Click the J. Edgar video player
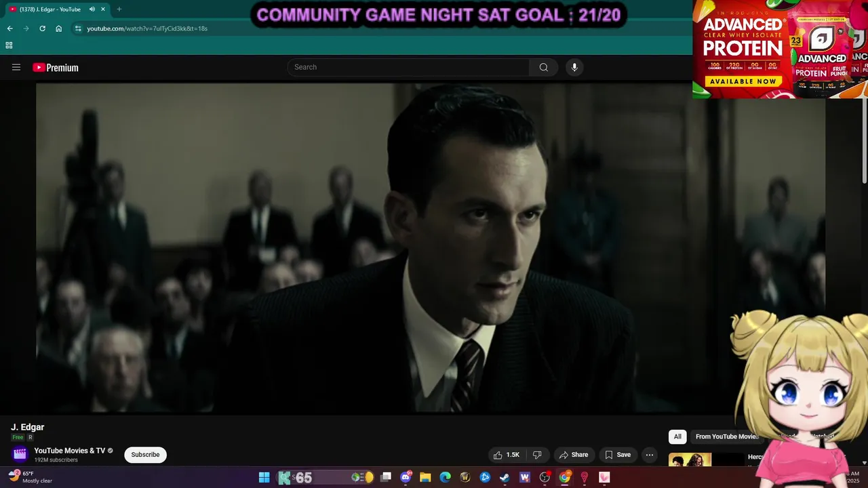868x488 pixels. pos(431,248)
